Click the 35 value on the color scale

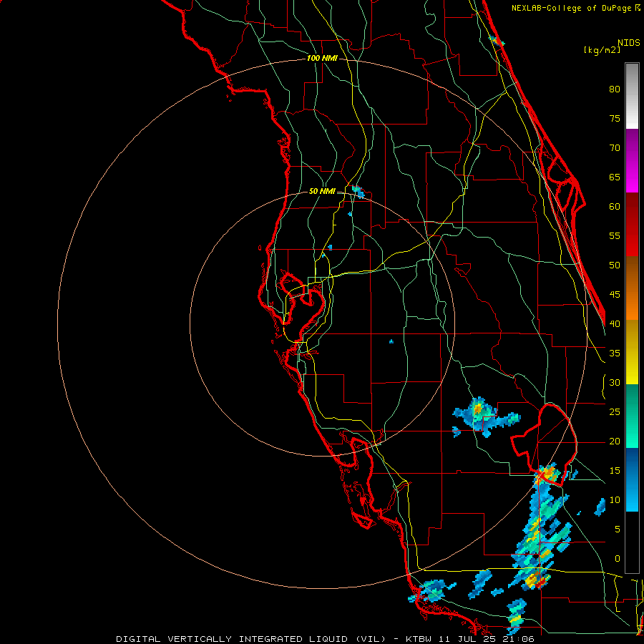(615, 353)
